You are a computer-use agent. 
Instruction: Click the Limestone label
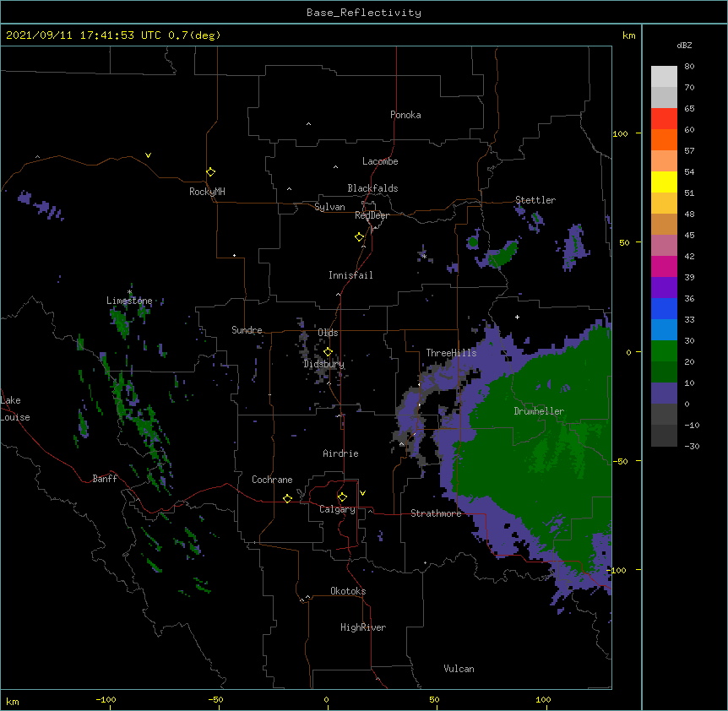(129, 301)
